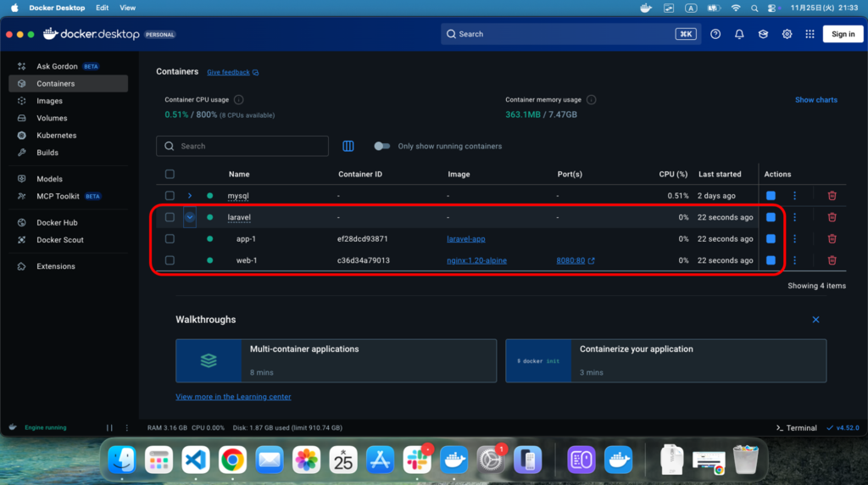Open the Multi-container applications walkthrough
This screenshot has height=485, width=868.
coord(336,360)
